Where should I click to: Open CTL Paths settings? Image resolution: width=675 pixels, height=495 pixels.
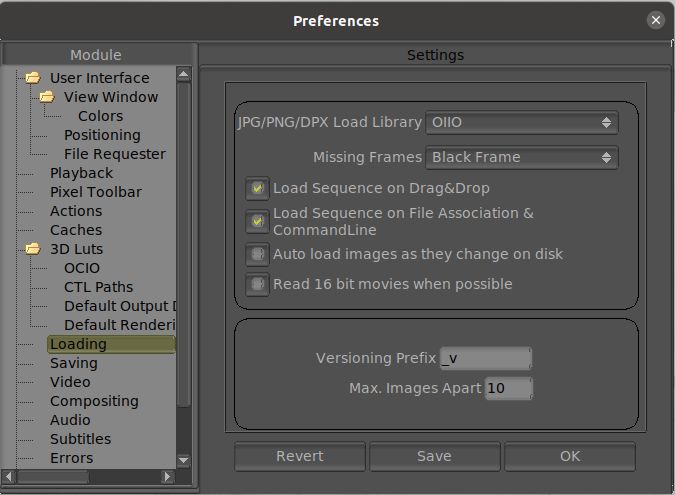coord(98,287)
